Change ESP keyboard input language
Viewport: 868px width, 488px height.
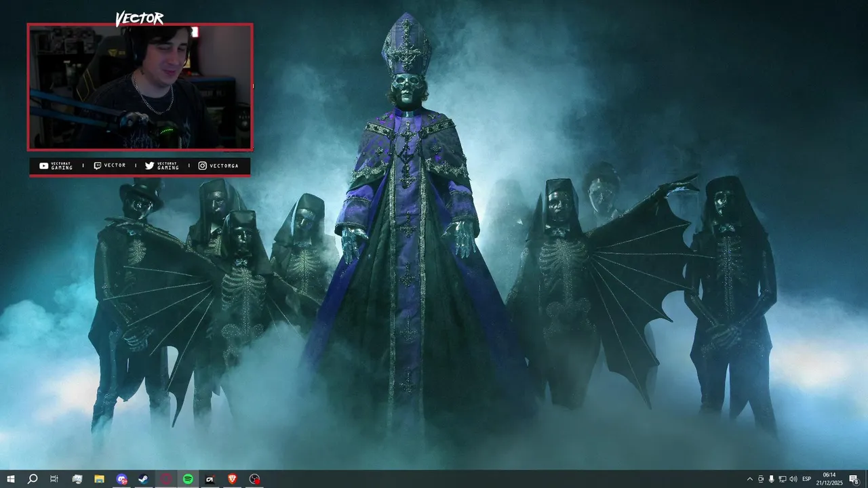807,479
